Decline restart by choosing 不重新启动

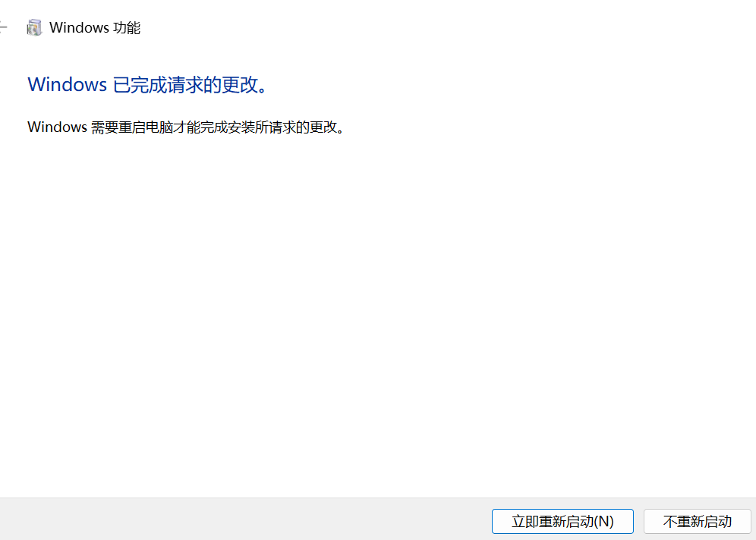697,521
